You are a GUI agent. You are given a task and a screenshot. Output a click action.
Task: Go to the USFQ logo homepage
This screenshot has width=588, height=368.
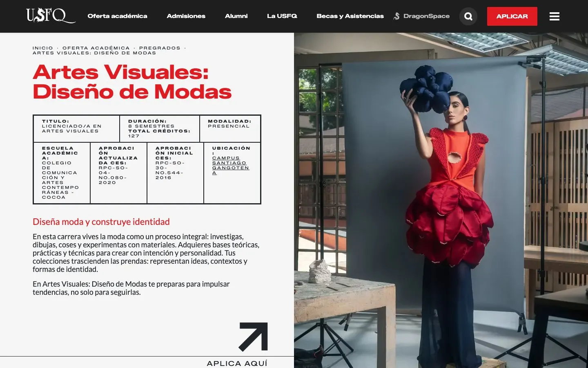pos(51,16)
